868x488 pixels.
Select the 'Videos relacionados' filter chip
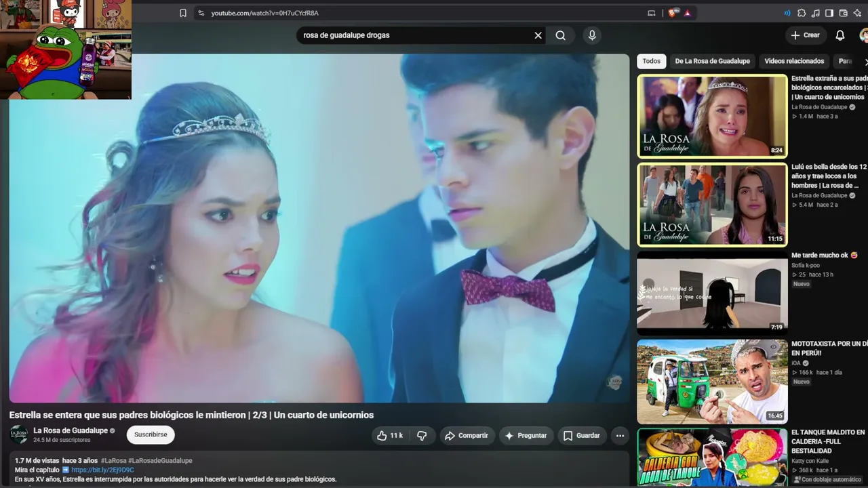(x=794, y=61)
